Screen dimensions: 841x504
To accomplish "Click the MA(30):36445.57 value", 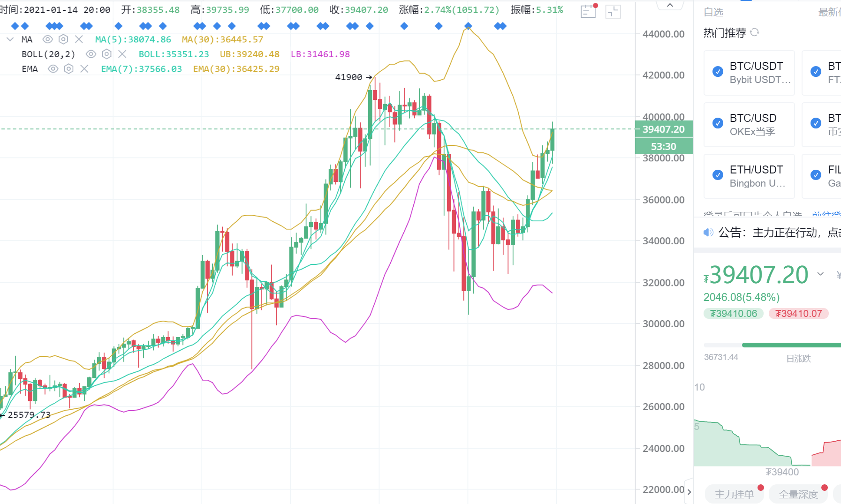I will pos(222,39).
